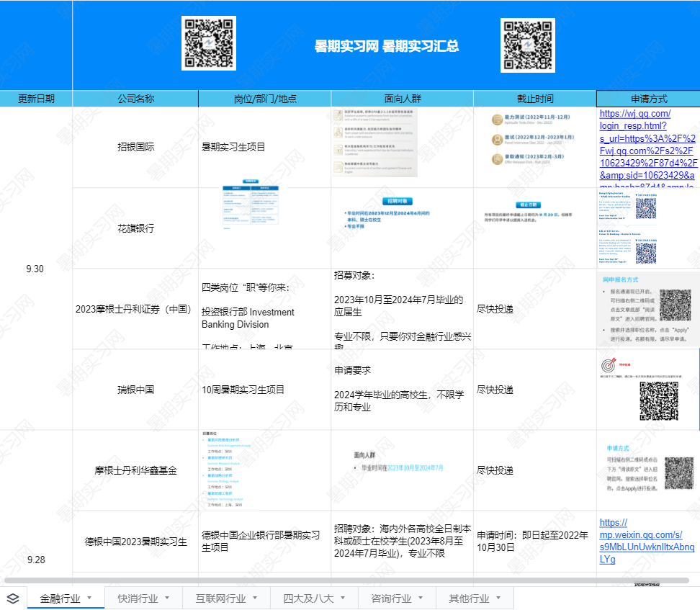700x610 pixels.
Task: Select the 德银中国2023暑期实习生 cell
Action: point(135,542)
